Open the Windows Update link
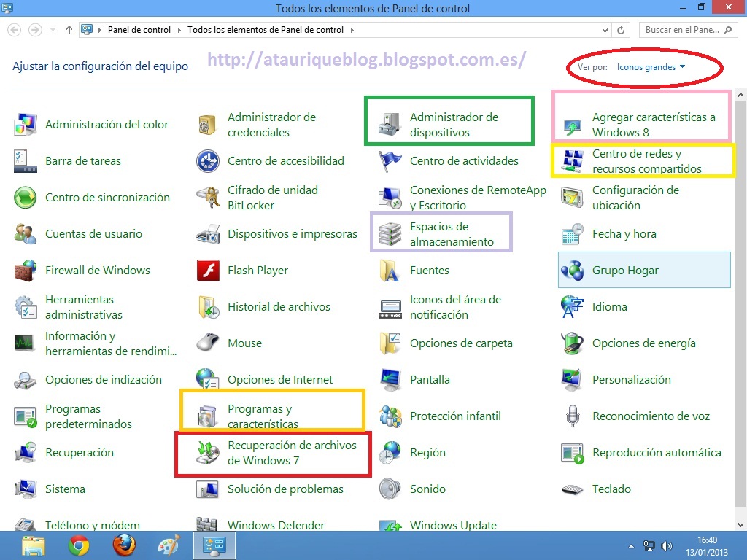 click(453, 525)
